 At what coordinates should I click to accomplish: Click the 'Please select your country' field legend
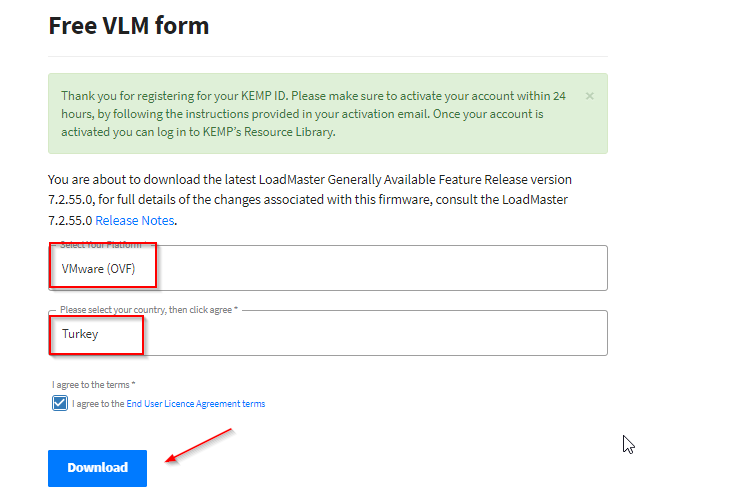(149, 310)
